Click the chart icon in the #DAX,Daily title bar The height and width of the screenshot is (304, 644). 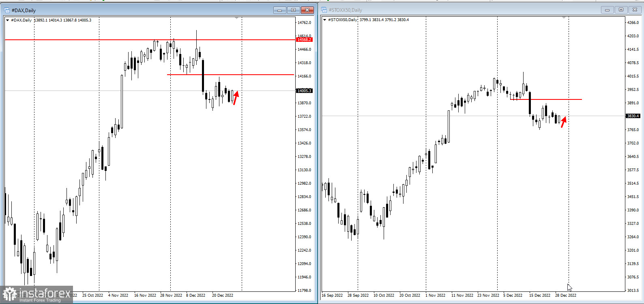pyautogui.click(x=7, y=10)
